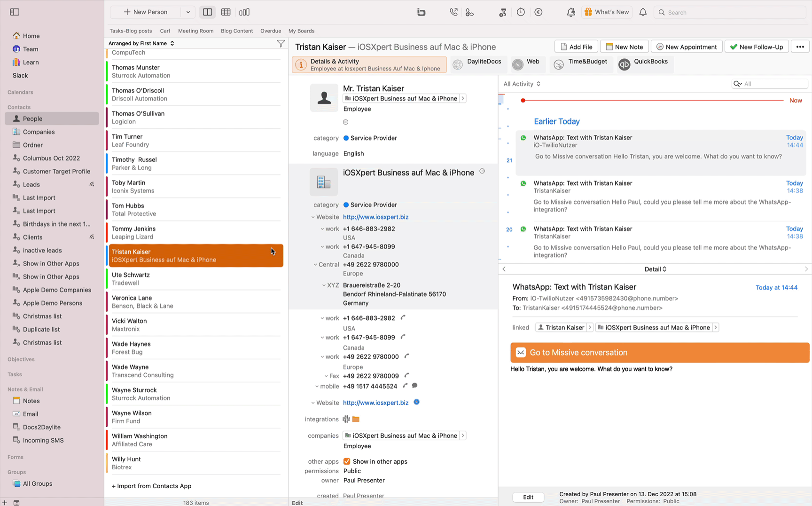Screen dimensions: 812x506
Task: Select Ute Schwartz in the people list
Action: (196, 279)
